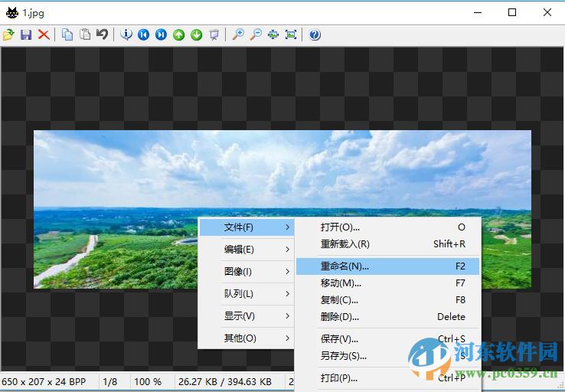Select 另存为(S)... save-as entry
This screenshot has width=565, height=392.
387,356
